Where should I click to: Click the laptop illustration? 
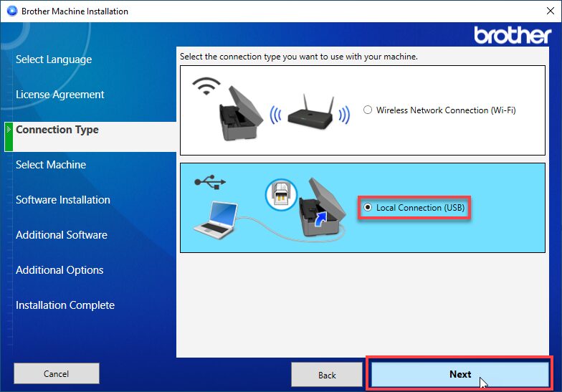pyautogui.click(x=216, y=219)
